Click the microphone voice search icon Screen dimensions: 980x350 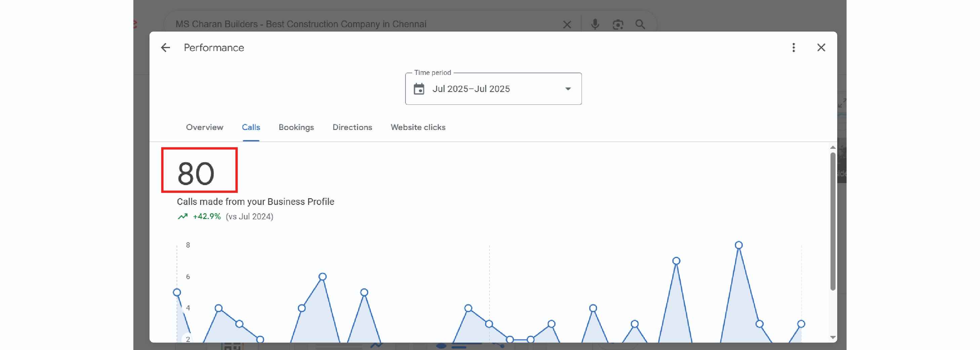click(x=595, y=24)
